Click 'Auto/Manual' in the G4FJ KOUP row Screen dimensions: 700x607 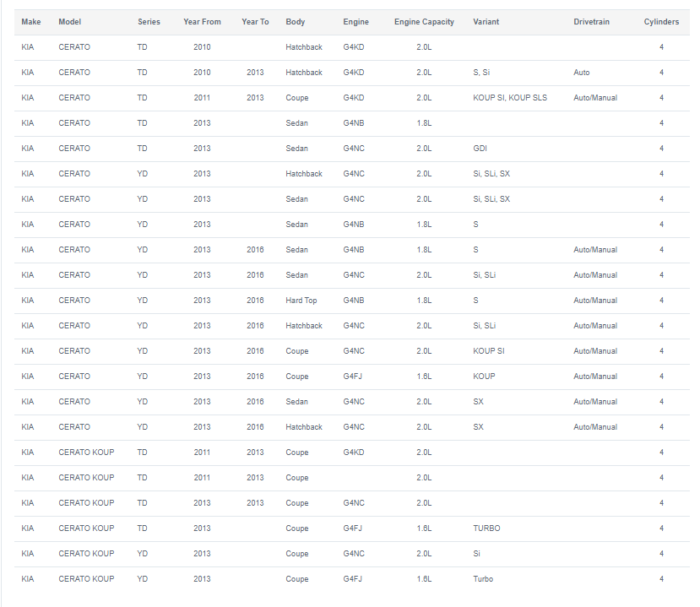coord(595,376)
